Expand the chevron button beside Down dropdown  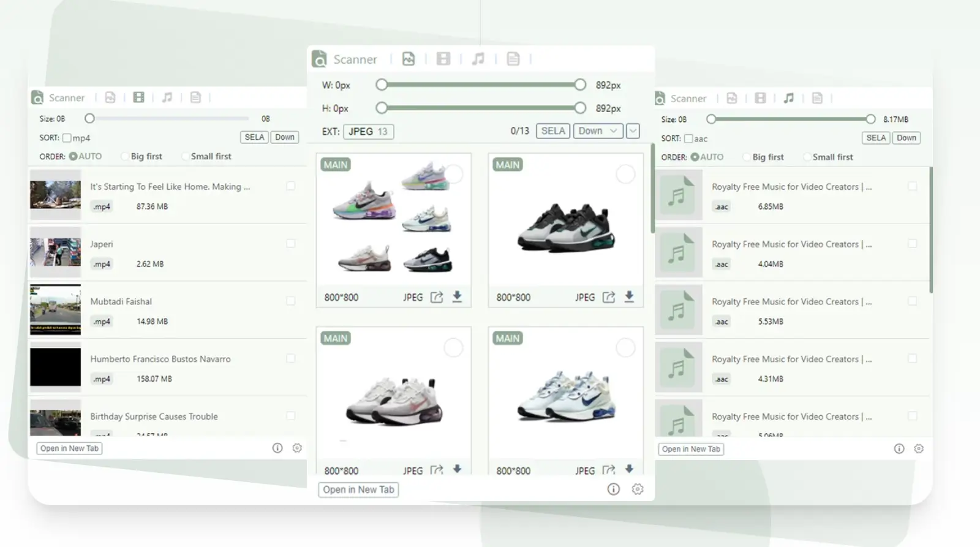pos(633,131)
